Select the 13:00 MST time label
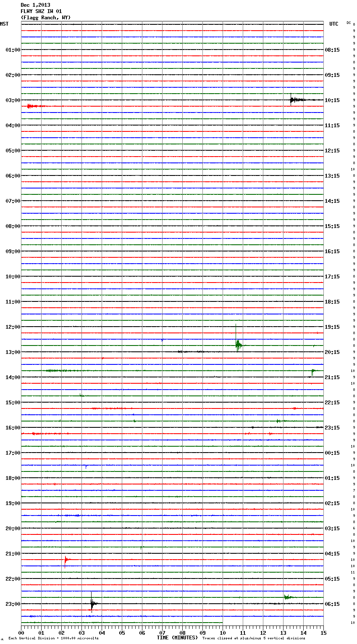 (13, 352)
